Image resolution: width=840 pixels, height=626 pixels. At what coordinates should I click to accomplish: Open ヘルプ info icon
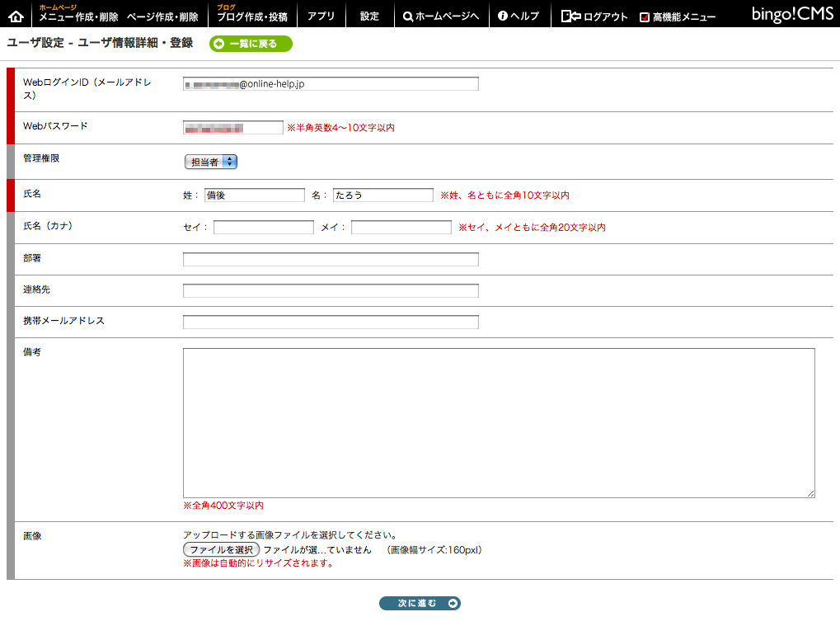(502, 16)
